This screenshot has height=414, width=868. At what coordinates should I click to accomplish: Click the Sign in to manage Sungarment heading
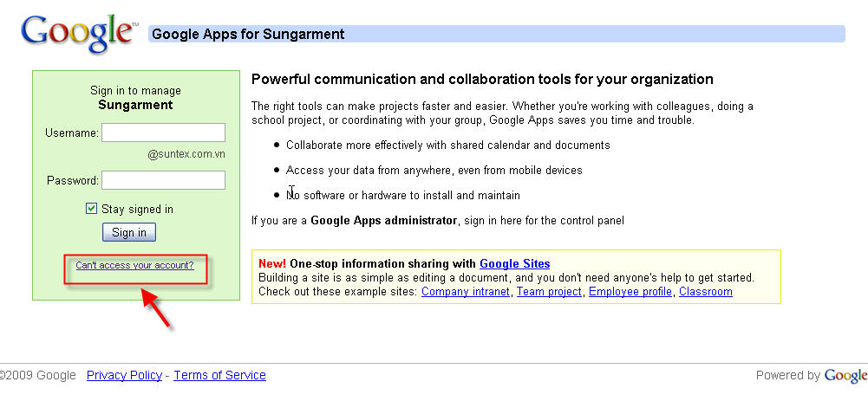135,98
